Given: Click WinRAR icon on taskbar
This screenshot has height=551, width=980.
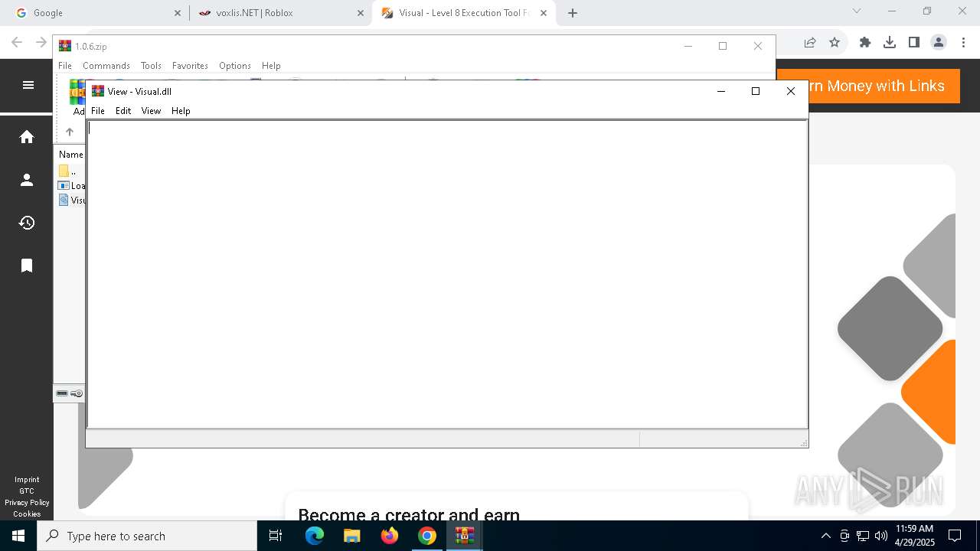Looking at the screenshot, I should (465, 536).
